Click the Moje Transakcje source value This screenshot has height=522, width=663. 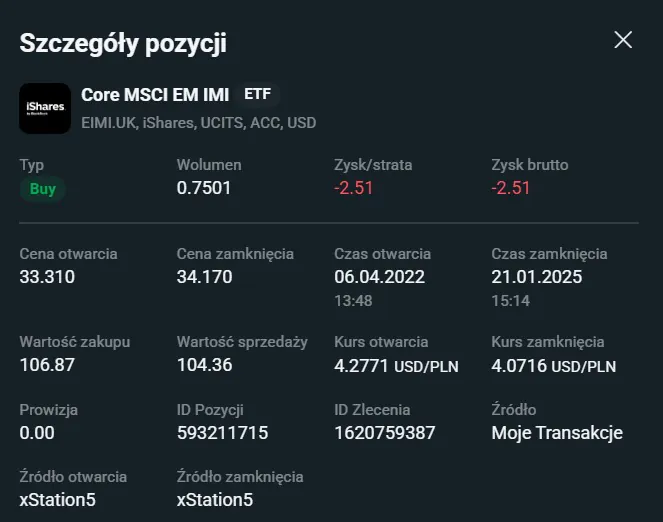557,433
